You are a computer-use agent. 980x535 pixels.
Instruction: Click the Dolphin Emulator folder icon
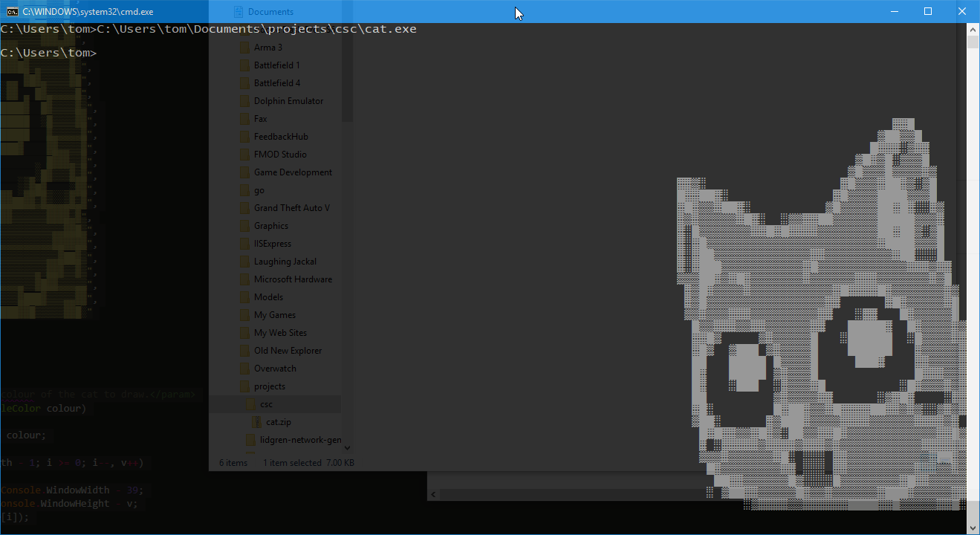point(244,101)
